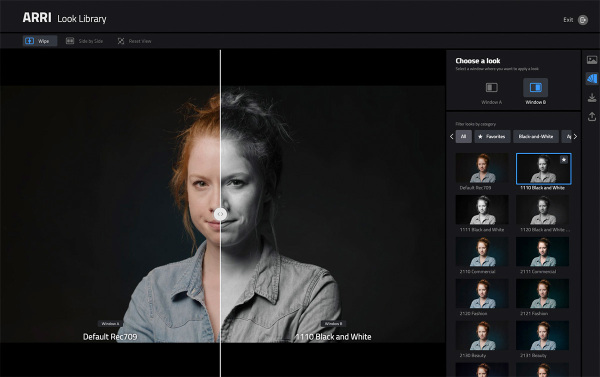Screen dimensions: 600x377
Task: Click the Choose a look heading
Action: (x=478, y=60)
